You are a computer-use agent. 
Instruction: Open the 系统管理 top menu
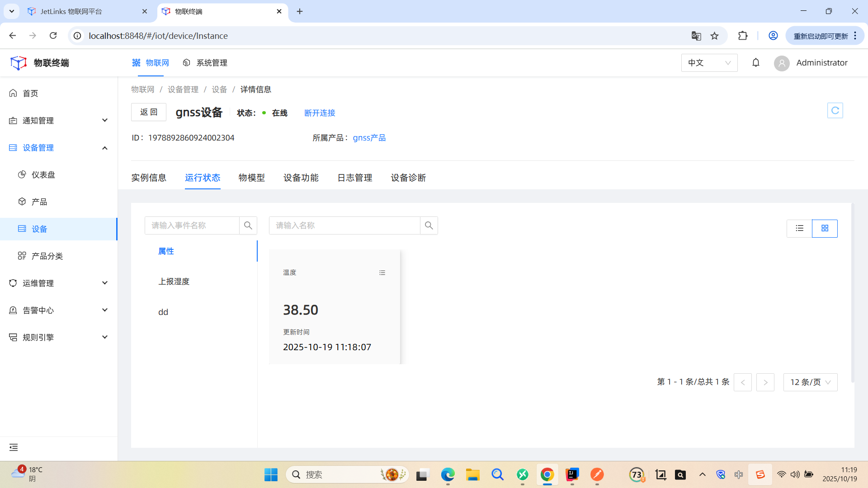[x=205, y=63]
